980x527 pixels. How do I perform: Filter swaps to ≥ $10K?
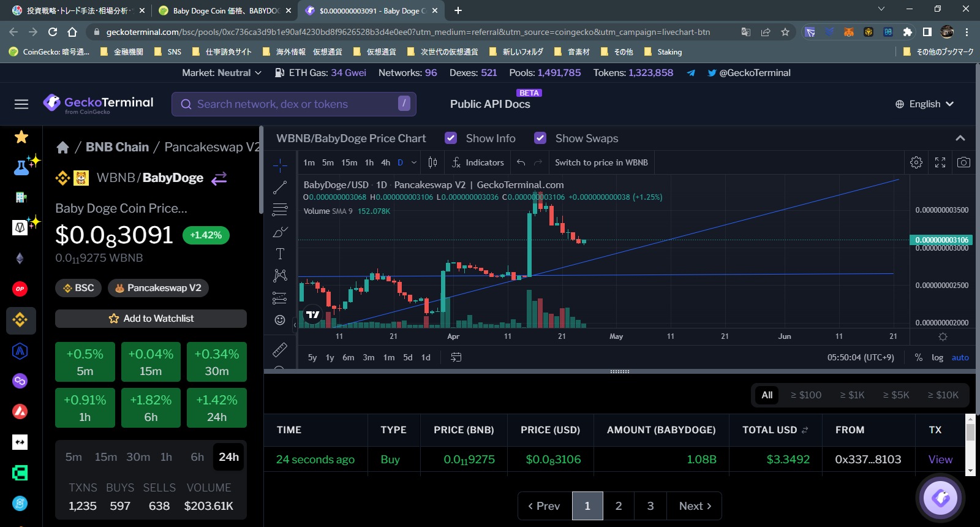(x=943, y=395)
